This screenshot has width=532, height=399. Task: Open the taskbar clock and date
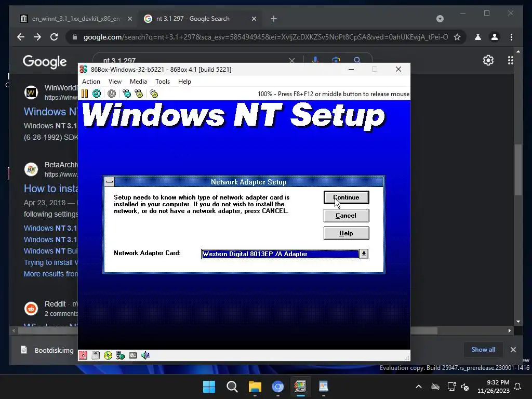(x=494, y=387)
